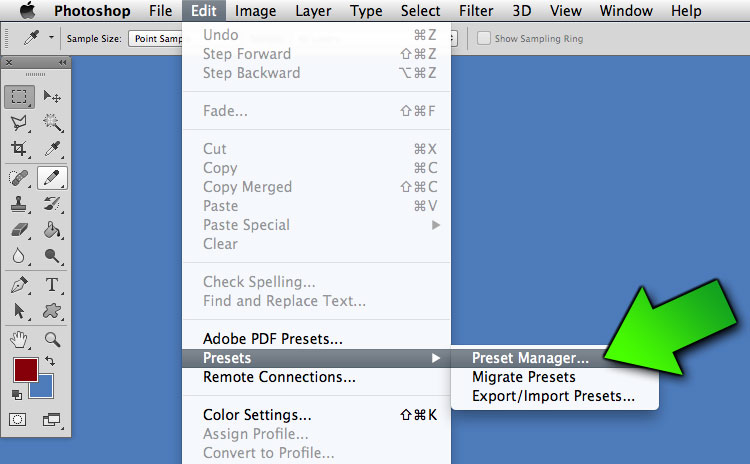Pick the Crop tool

19,148
